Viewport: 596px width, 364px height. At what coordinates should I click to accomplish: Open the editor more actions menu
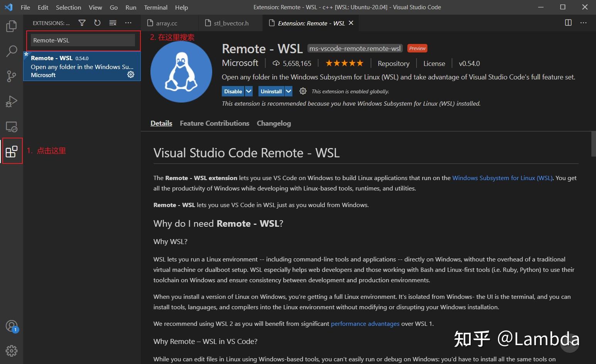[583, 23]
